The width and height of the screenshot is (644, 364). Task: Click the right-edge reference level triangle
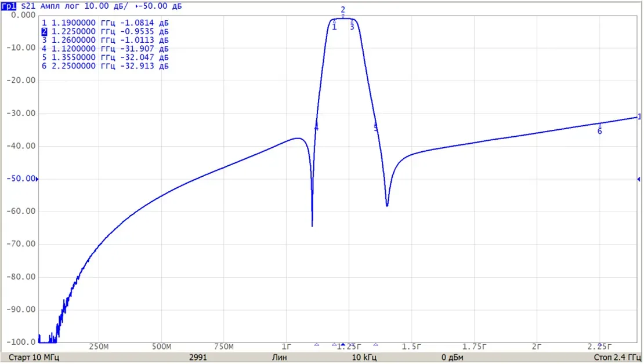(639, 179)
